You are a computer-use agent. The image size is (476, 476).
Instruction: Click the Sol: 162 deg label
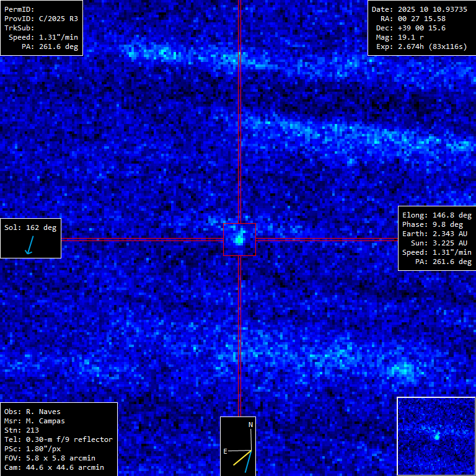point(30,227)
